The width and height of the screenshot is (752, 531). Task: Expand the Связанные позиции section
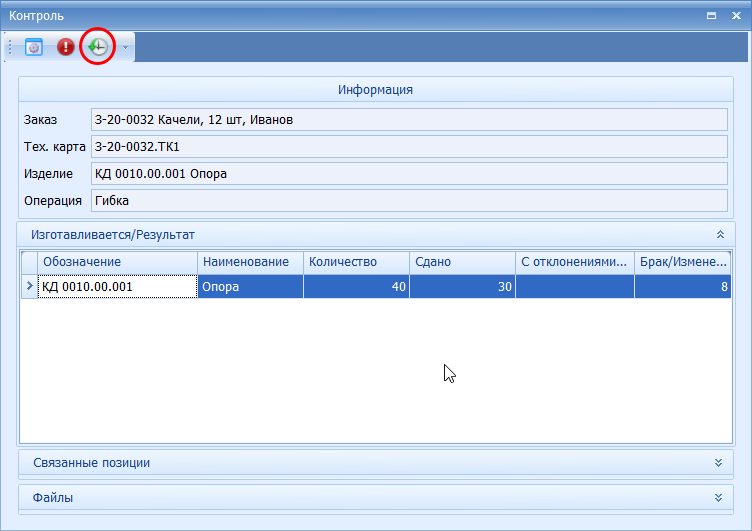[x=717, y=463]
